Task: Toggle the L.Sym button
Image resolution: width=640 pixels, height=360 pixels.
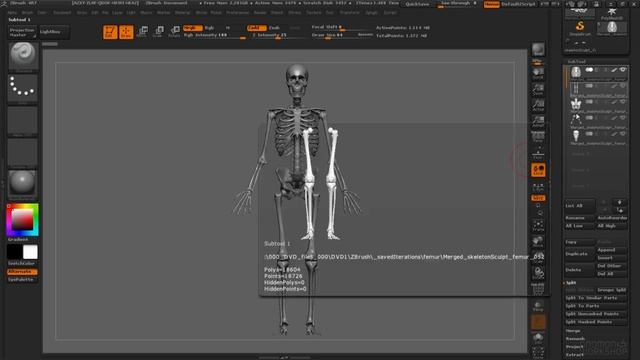Action: [x=538, y=187]
